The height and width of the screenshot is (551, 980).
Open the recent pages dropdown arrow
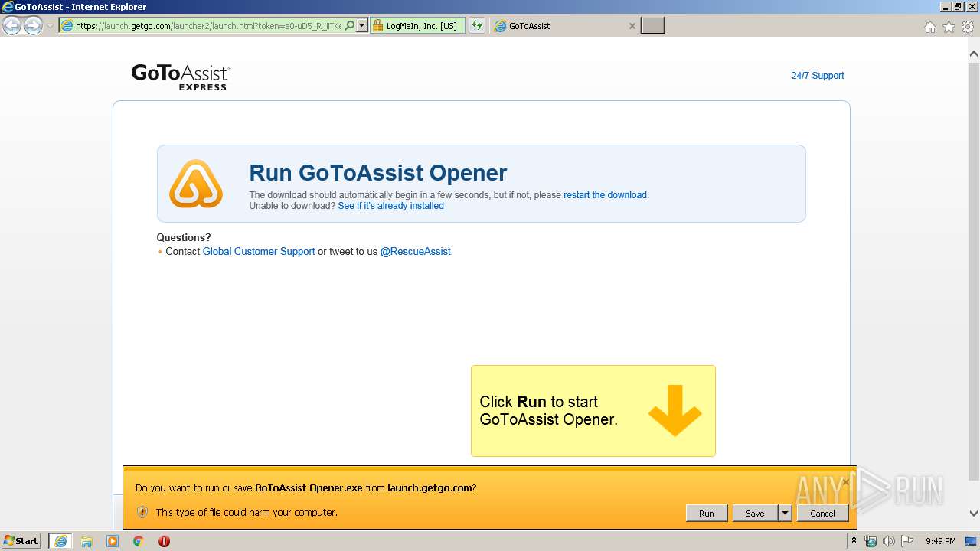(x=50, y=26)
